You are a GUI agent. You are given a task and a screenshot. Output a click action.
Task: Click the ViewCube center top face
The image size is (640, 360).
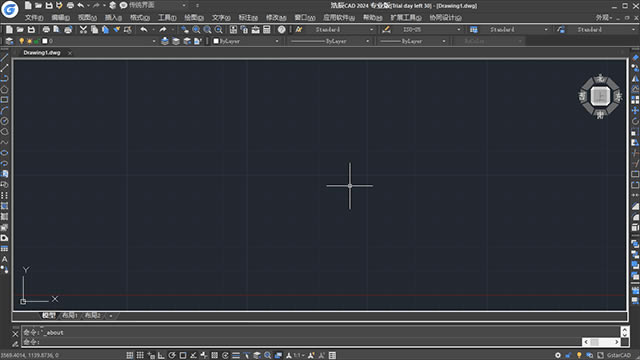(x=600, y=96)
